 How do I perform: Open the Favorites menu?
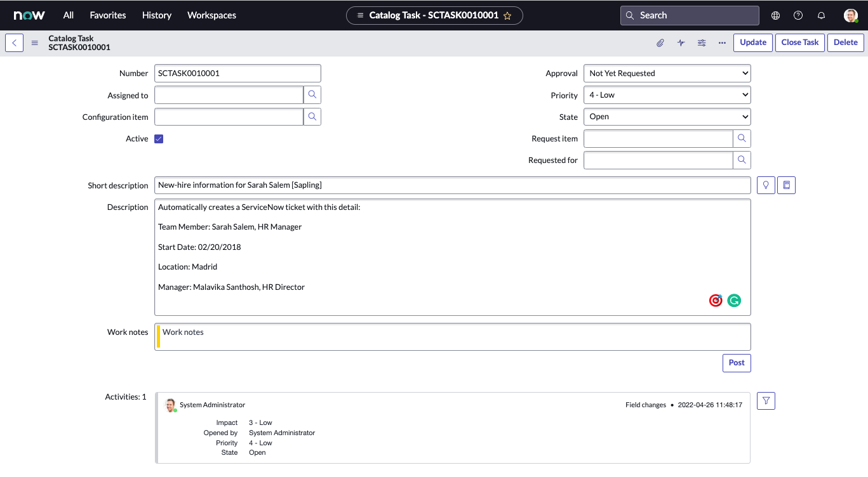(108, 15)
